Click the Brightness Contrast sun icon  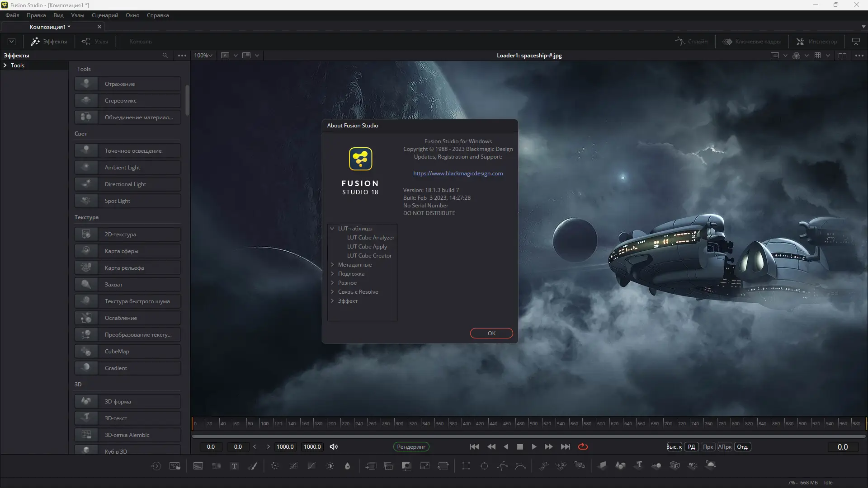330,466
